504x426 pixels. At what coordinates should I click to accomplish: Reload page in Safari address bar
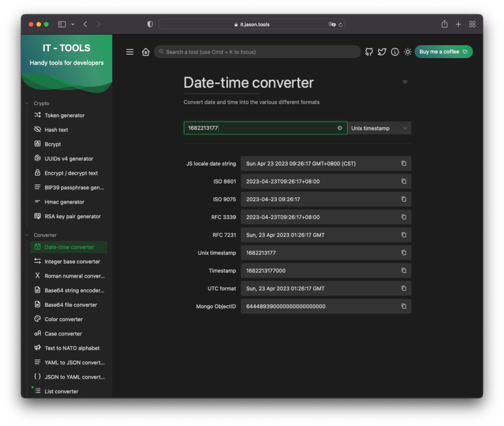pyautogui.click(x=341, y=25)
